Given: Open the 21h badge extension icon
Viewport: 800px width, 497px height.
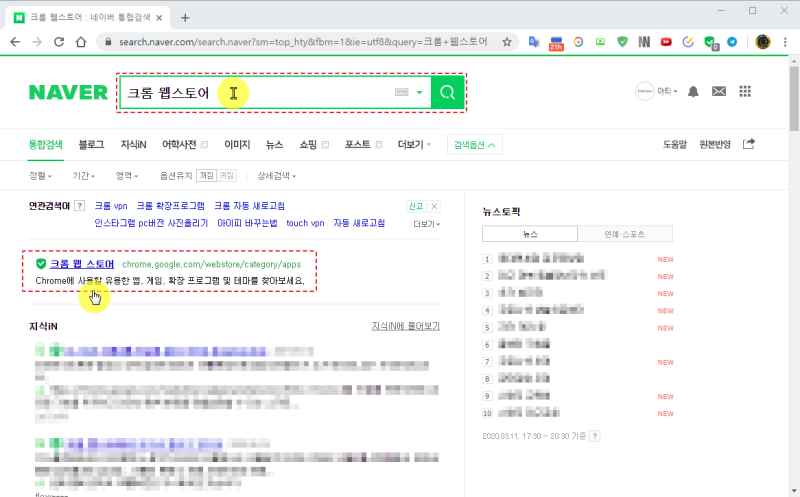Looking at the screenshot, I should 556,43.
